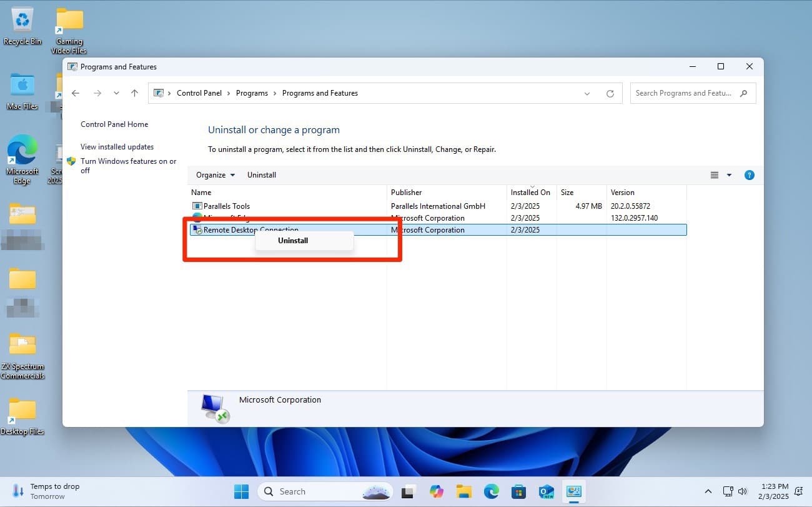Click Programs and Features title bar icon
Viewport: 812px width, 507px height.
pyautogui.click(x=72, y=67)
